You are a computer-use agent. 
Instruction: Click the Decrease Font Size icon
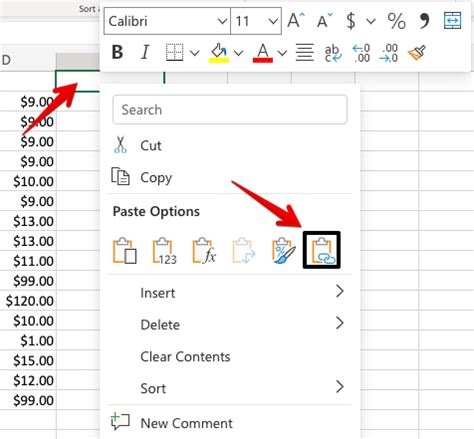(x=324, y=20)
